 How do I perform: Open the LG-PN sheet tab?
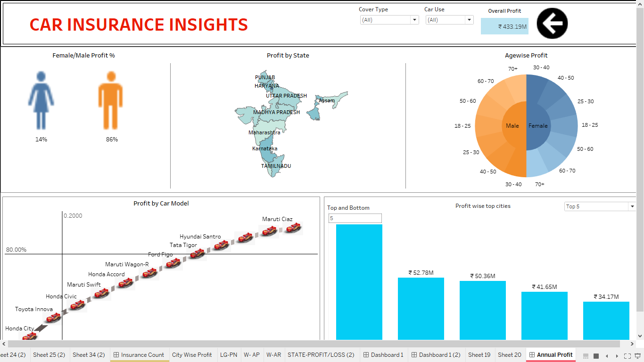(229, 355)
